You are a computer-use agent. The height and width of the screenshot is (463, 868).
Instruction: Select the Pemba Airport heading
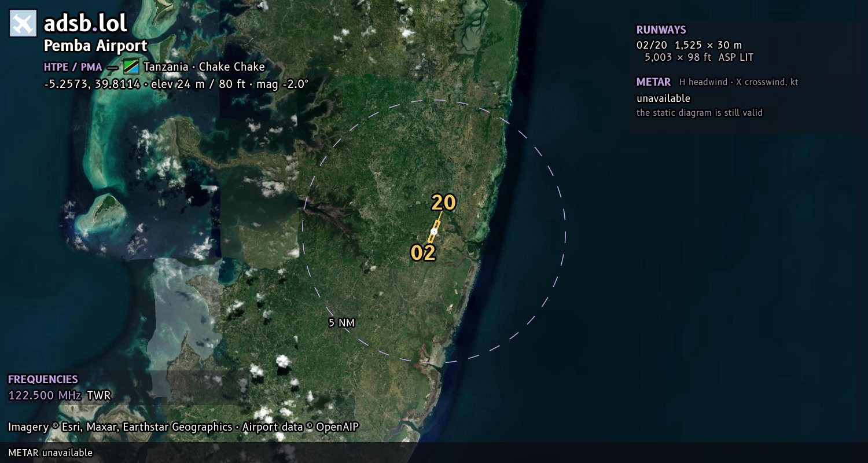[x=95, y=46]
